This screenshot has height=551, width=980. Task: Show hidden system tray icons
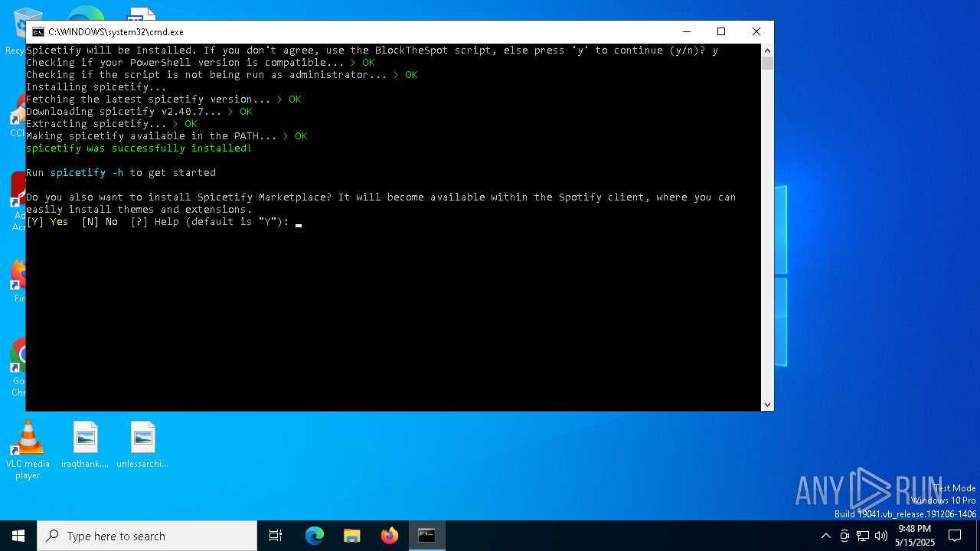click(825, 536)
